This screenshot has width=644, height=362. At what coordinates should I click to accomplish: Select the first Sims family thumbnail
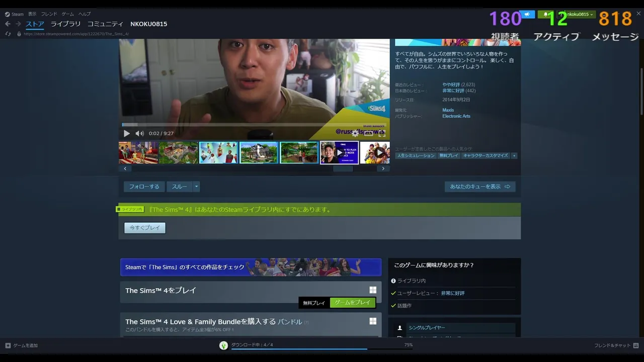tap(138, 152)
